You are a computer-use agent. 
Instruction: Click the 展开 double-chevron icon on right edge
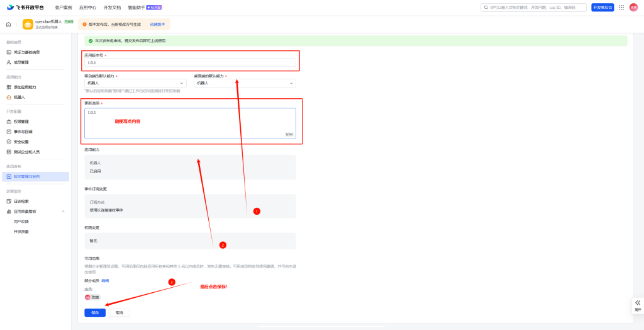(x=637, y=303)
